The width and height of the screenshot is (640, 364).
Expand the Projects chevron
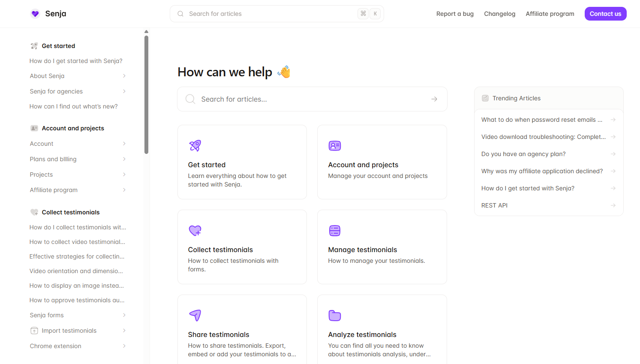click(x=124, y=174)
